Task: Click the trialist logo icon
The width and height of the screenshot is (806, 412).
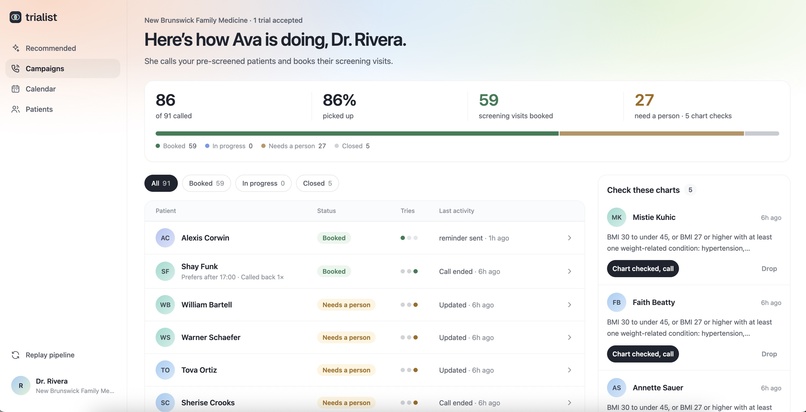Action: coord(15,17)
